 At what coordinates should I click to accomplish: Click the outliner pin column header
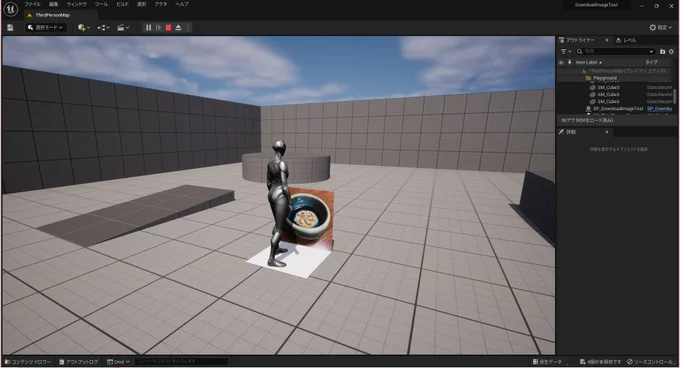click(569, 62)
